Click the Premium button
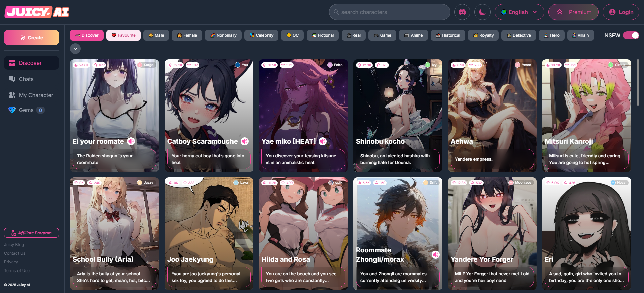The width and height of the screenshot is (644, 293). [x=573, y=12]
